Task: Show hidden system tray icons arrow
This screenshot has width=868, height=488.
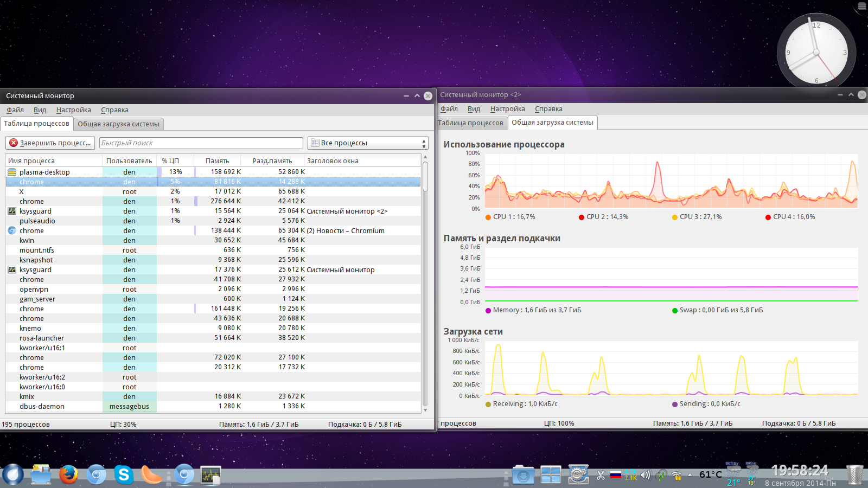Action: [x=690, y=475]
